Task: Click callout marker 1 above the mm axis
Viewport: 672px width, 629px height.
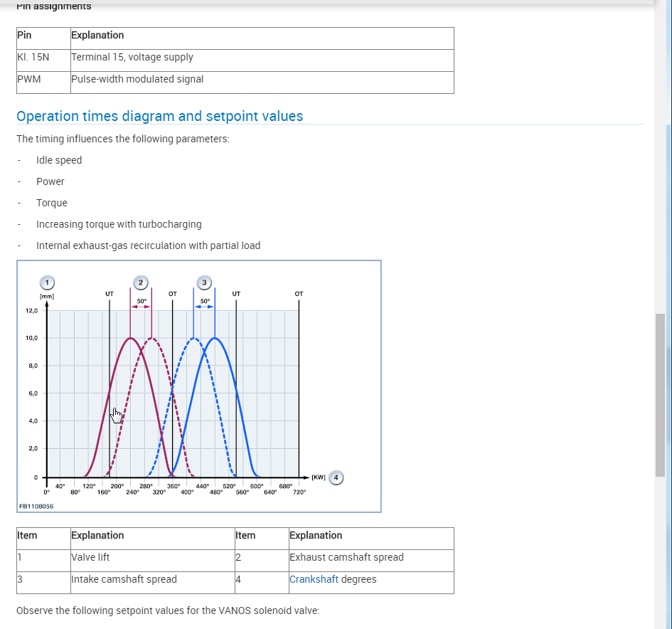Action: pyautogui.click(x=47, y=282)
